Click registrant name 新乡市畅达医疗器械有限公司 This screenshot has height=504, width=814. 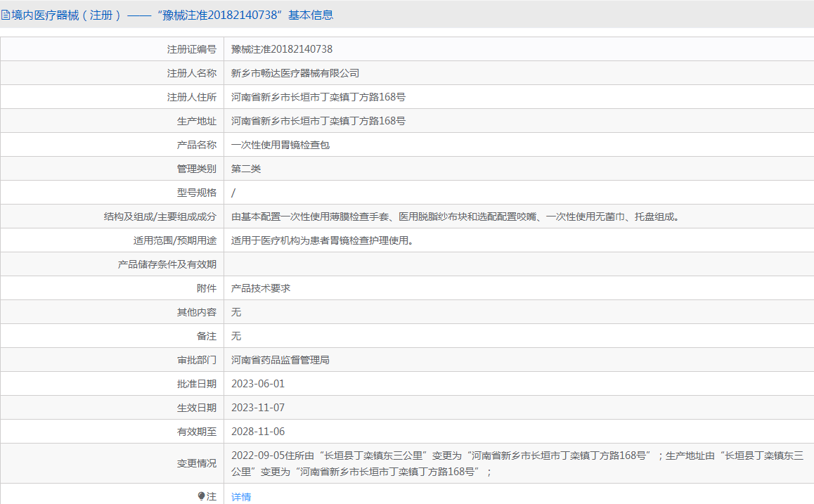pyautogui.click(x=295, y=73)
